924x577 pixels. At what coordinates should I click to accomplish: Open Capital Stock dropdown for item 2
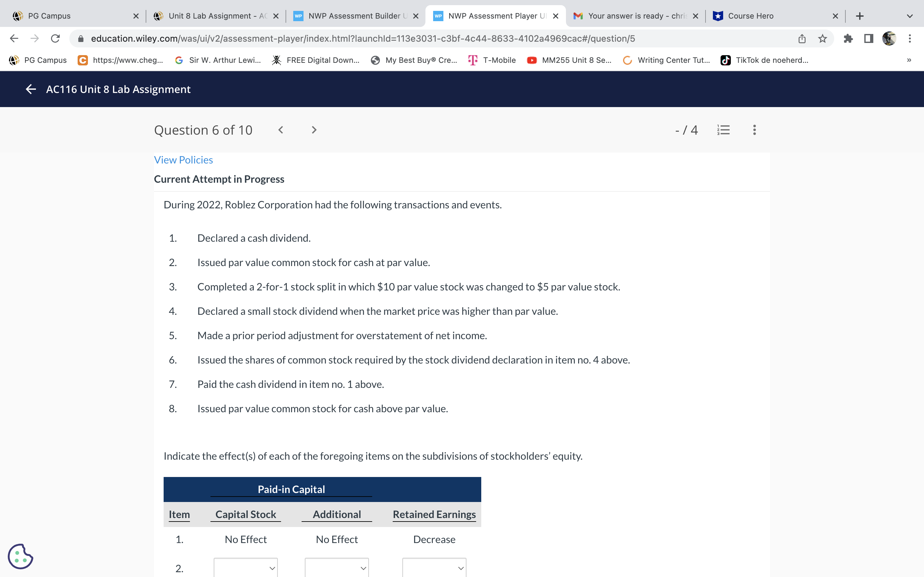(x=245, y=568)
